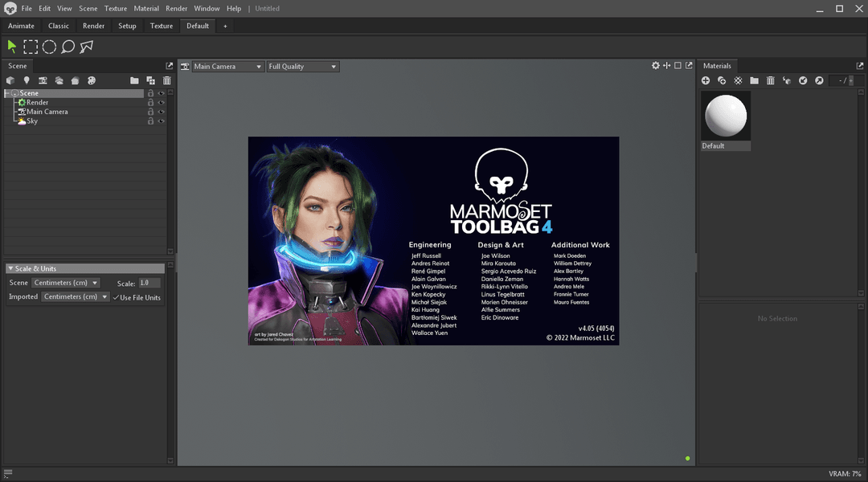Viewport: 868px width, 482px height.
Task: Create a new material with plus icon
Action: [x=706, y=80]
